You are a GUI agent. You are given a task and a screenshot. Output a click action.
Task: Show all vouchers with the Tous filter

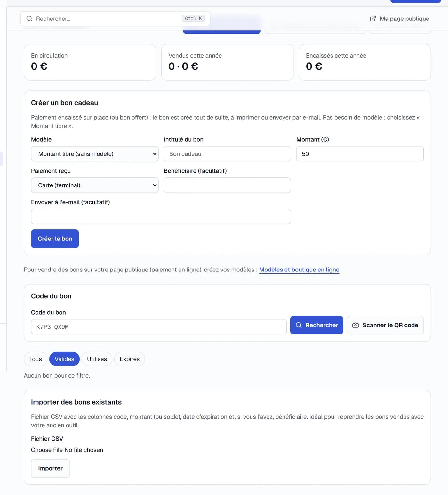[36, 359]
